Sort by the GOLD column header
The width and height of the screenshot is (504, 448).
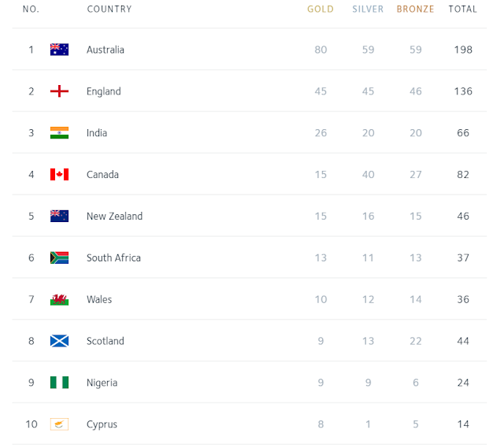click(x=321, y=9)
